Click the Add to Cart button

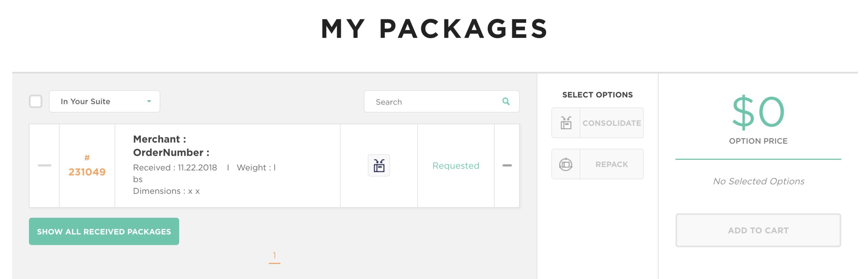point(758,230)
